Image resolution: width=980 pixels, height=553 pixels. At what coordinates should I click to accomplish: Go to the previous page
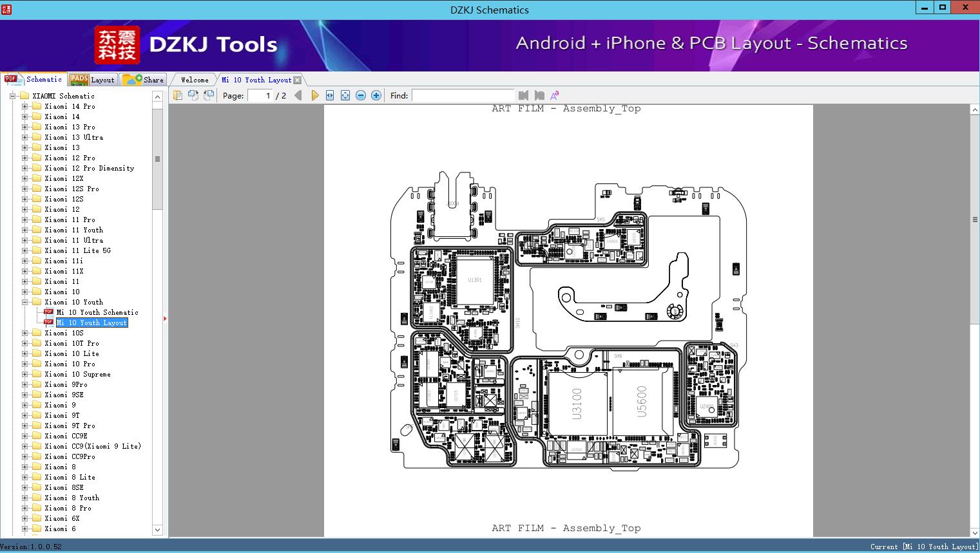point(298,95)
